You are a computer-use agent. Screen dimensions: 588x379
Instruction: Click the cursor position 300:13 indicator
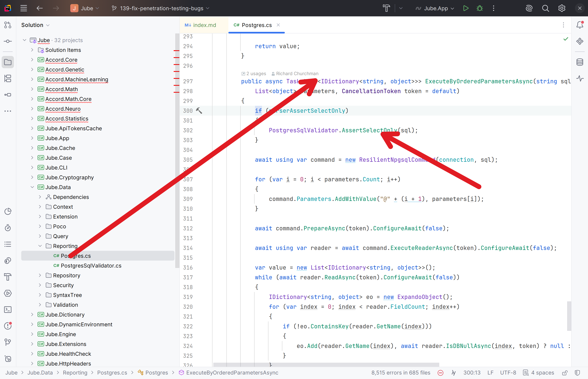coord(472,373)
